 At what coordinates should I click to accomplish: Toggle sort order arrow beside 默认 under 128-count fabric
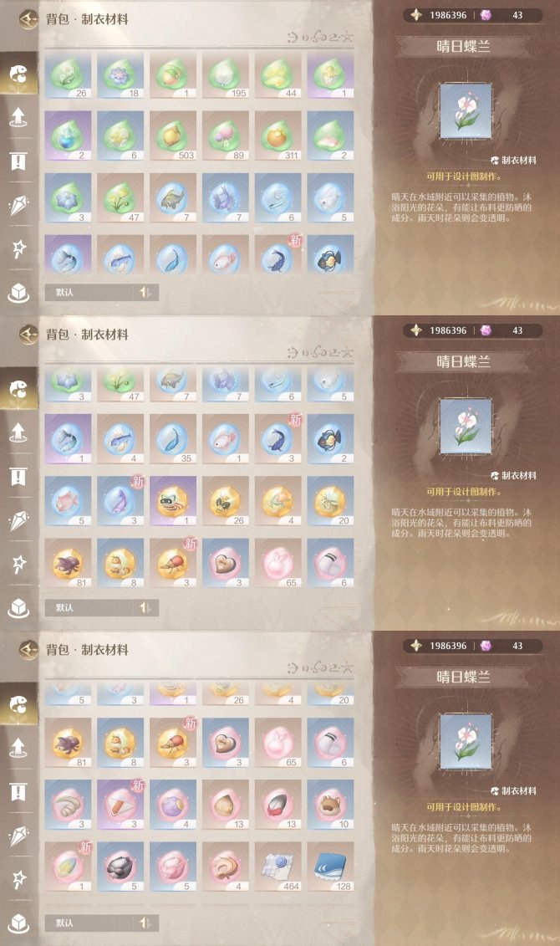(x=145, y=923)
